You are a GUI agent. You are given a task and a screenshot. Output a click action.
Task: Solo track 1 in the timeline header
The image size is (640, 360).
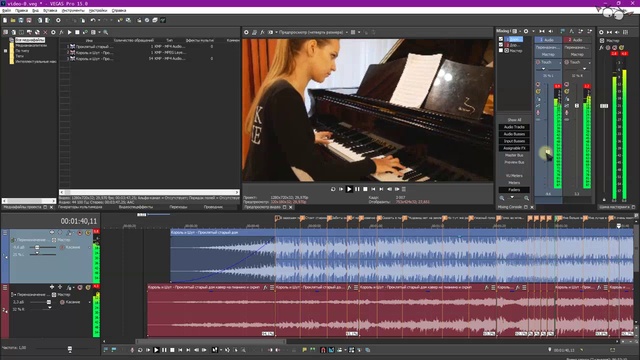click(x=88, y=233)
